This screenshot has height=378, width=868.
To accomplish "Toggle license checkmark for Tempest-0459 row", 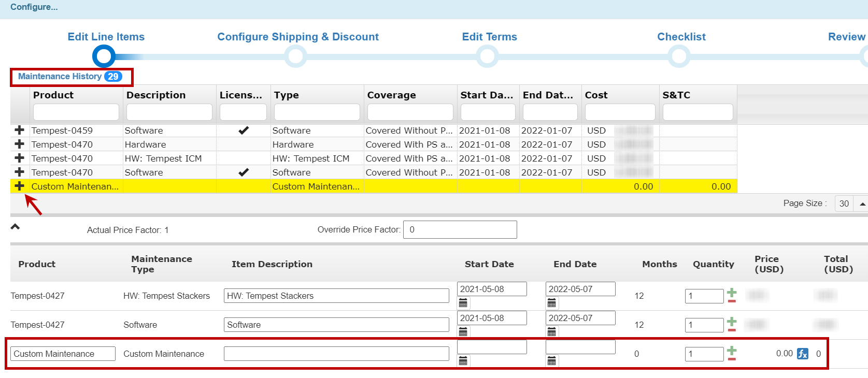I will 243,130.
